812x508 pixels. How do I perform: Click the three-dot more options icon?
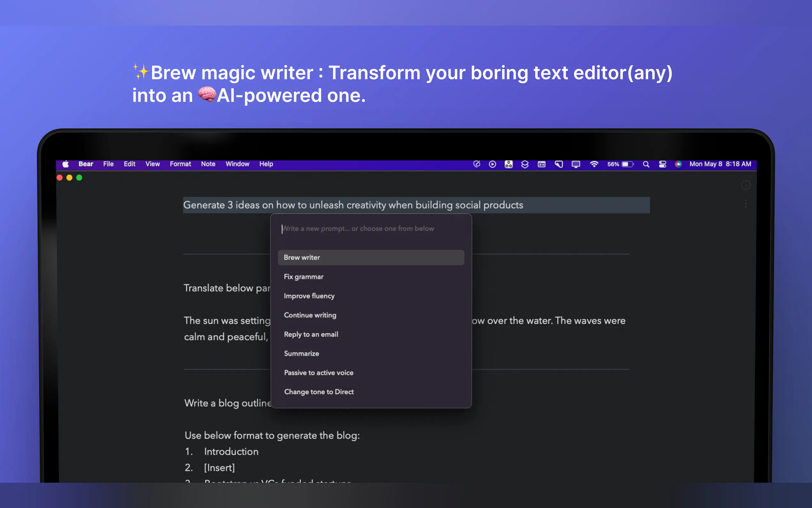(x=745, y=204)
